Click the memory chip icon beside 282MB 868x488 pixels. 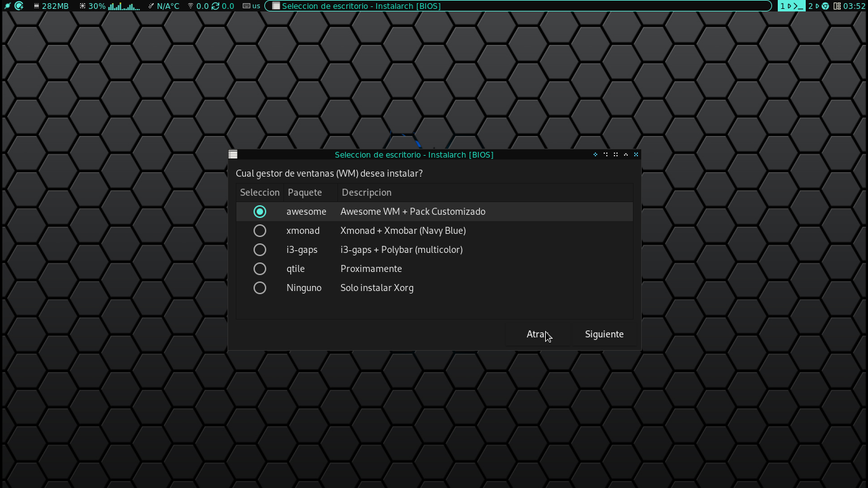tap(37, 6)
